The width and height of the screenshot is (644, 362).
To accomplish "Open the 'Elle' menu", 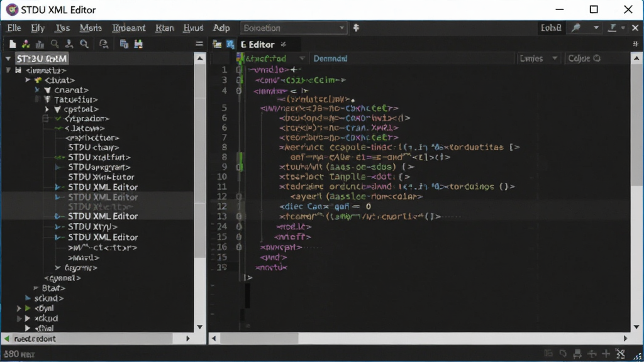I will pyautogui.click(x=14, y=28).
